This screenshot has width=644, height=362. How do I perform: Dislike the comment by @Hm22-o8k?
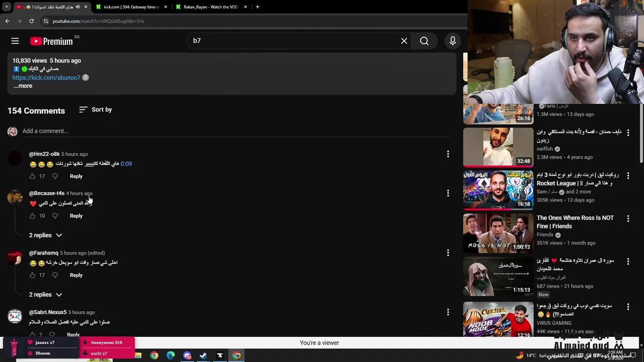55,176
